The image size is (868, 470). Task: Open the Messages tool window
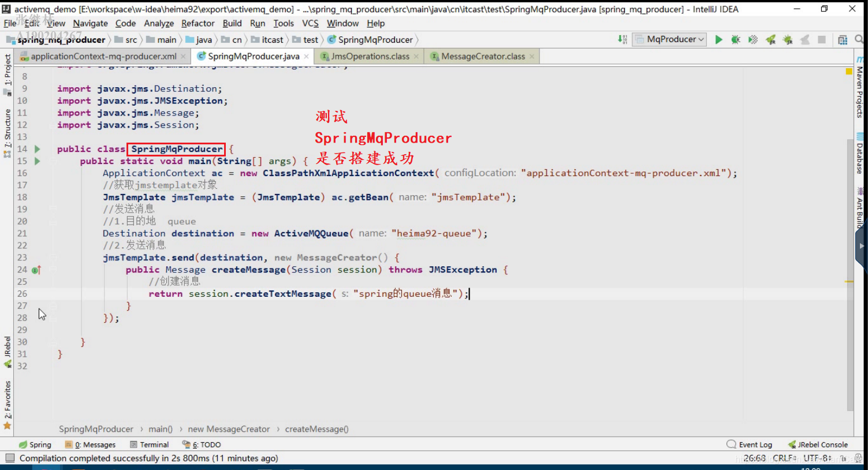point(91,445)
